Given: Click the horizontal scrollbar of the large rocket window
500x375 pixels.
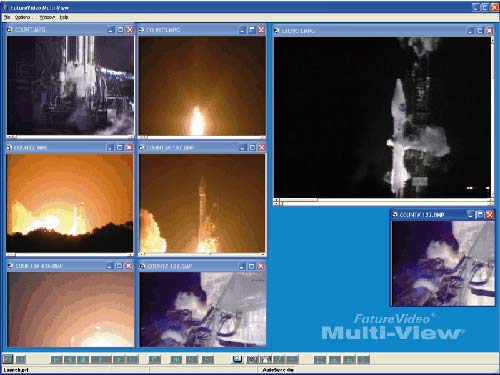Looking at the screenshot, I should (382, 201).
